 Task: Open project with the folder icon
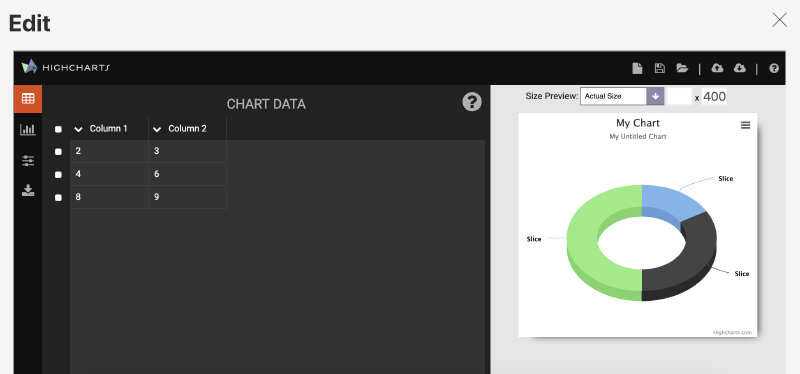(x=683, y=68)
